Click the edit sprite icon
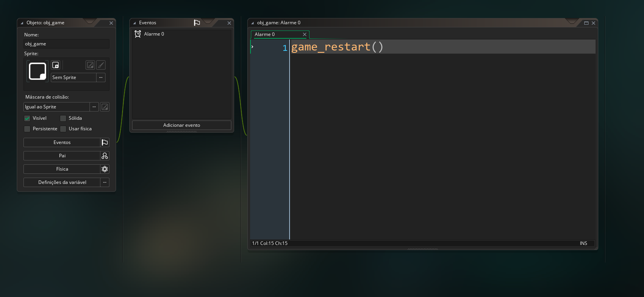The height and width of the screenshot is (297, 644). point(90,65)
